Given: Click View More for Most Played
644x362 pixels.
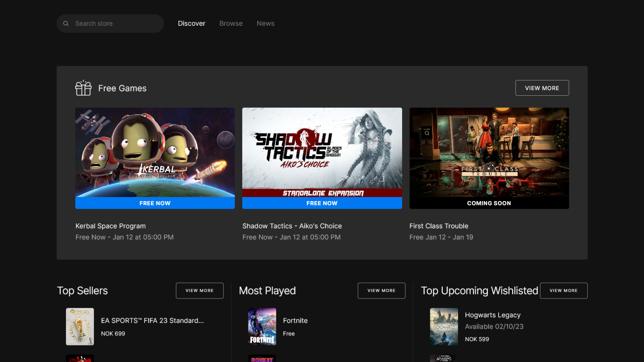Looking at the screenshot, I should [x=382, y=290].
